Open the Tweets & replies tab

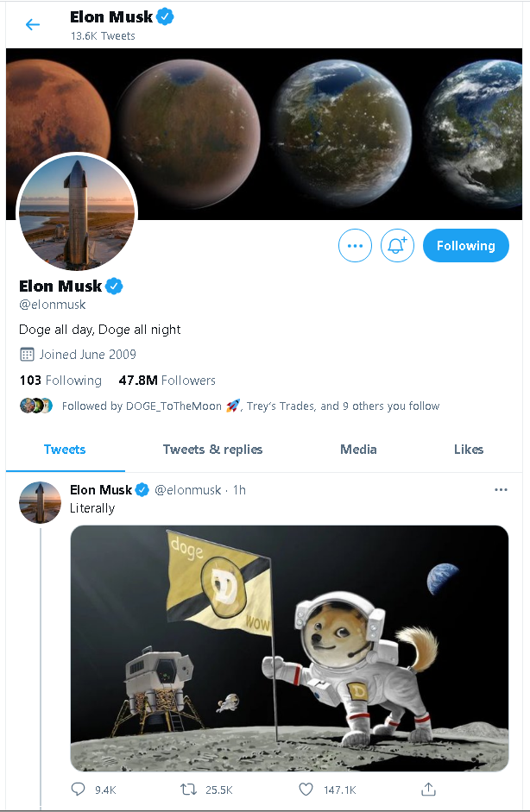pyautogui.click(x=212, y=450)
